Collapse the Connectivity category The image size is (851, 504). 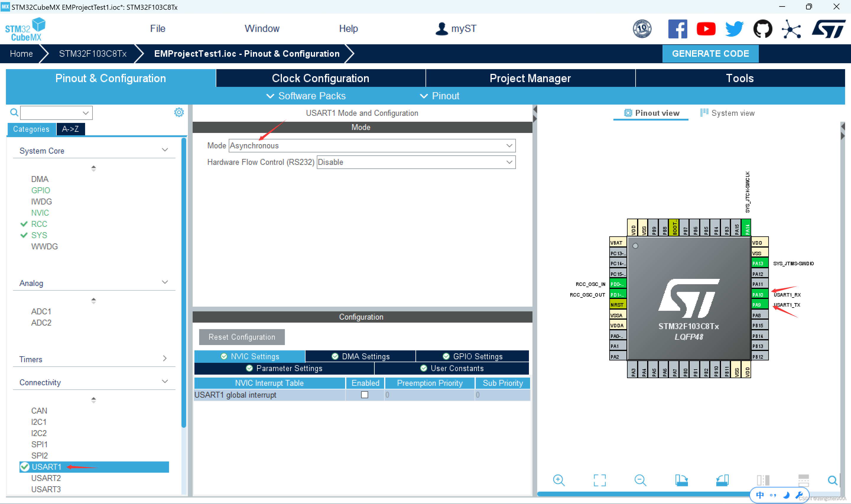pos(165,381)
